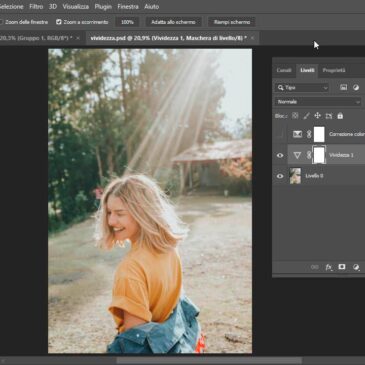Click the Vividezza 1 vibrance adjustment icon
Screen dimensions: 365x365
click(297, 155)
